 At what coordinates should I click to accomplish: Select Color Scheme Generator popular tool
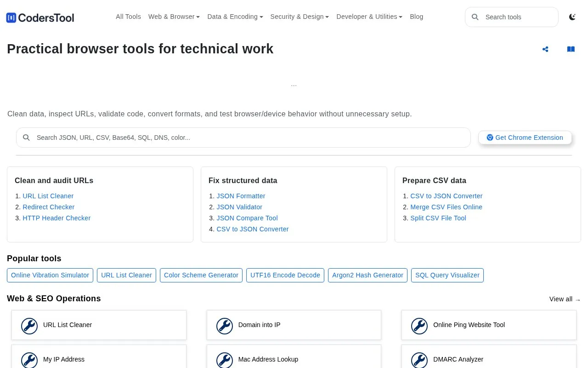pos(201,275)
